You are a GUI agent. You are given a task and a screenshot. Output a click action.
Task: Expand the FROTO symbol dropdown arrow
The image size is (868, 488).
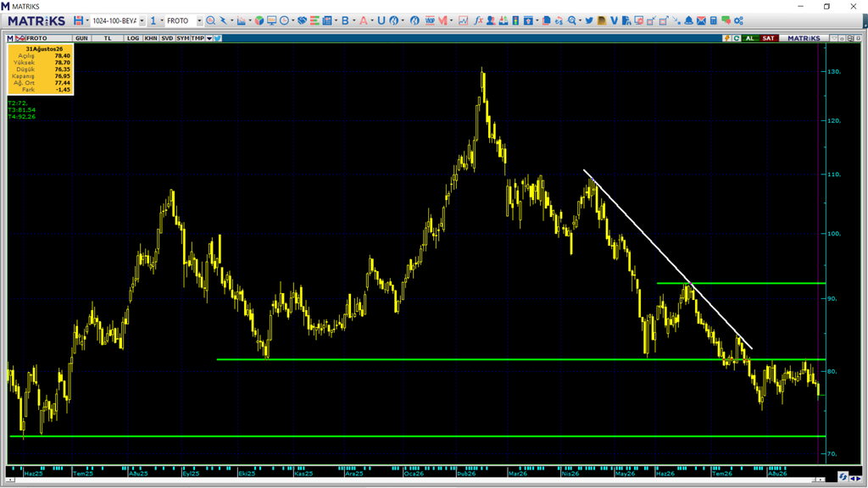199,20
